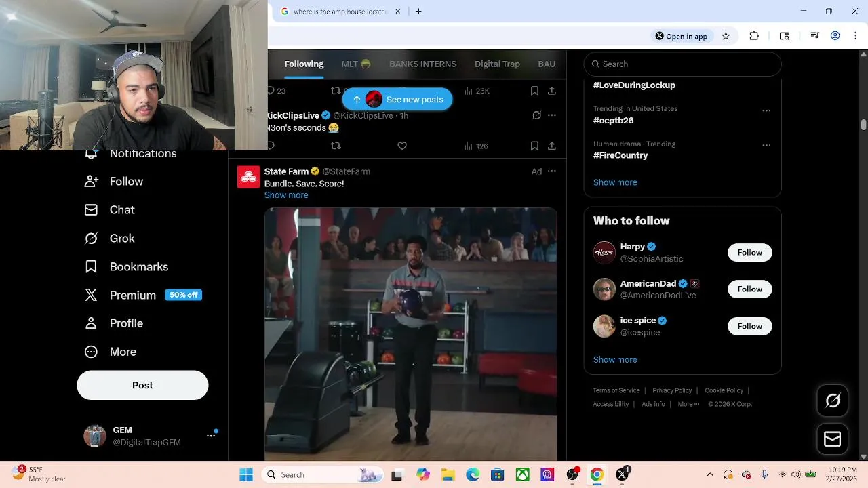868x488 pixels.
Task: Open account switcher dots beside GEM
Action: (x=211, y=436)
